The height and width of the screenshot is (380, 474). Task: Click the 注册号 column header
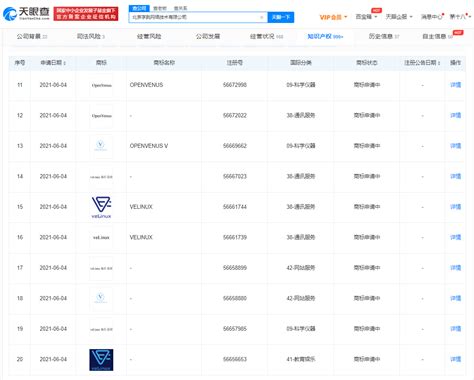pos(235,63)
